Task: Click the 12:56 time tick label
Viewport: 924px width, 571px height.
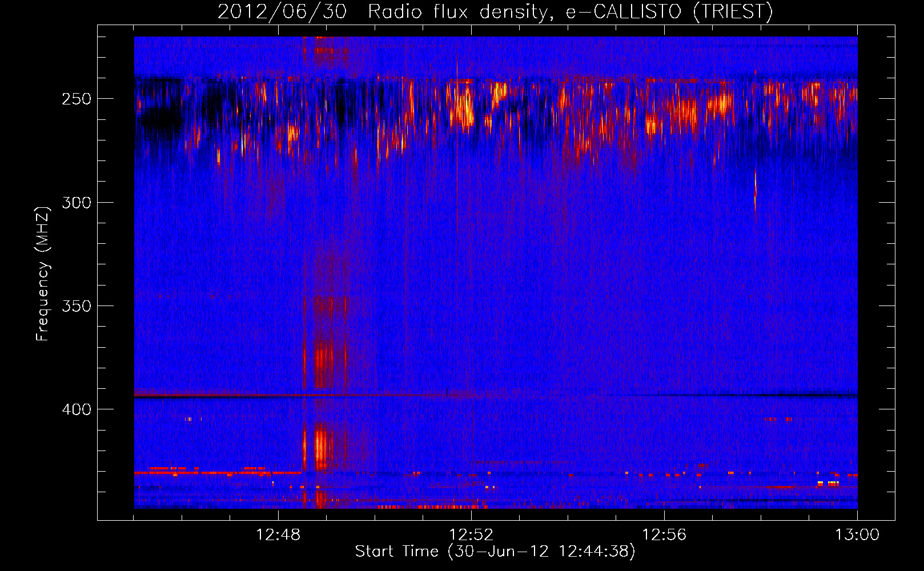Action: [x=664, y=535]
